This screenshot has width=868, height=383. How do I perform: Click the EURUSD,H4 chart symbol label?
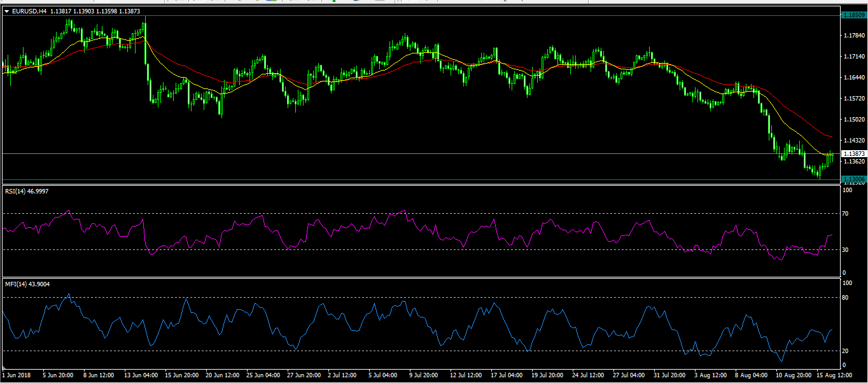(29, 11)
